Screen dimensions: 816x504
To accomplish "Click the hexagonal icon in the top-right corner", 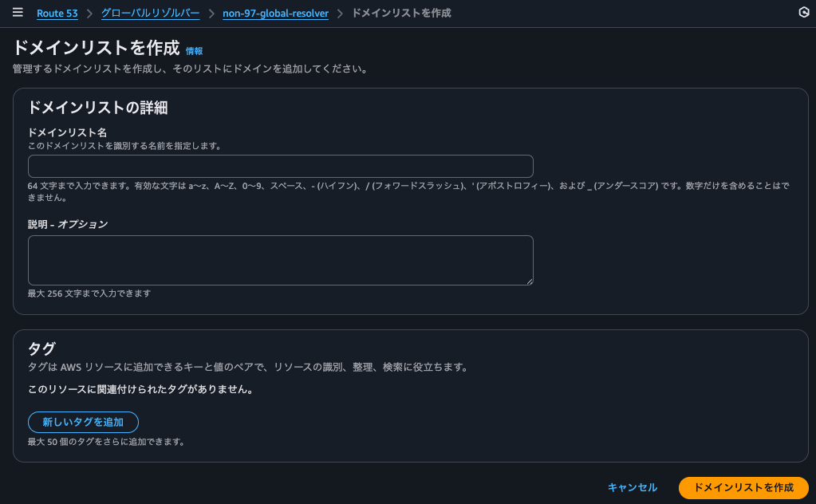I will tap(804, 13).
